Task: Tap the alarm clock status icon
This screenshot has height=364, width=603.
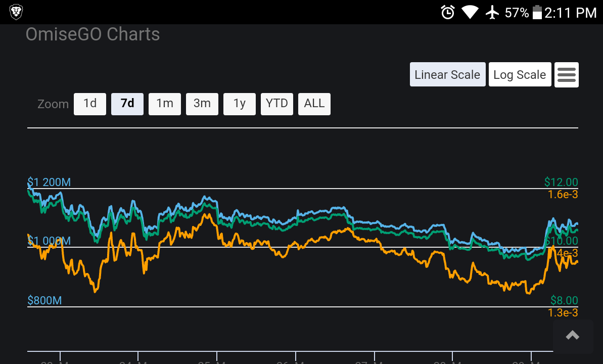Action: [x=448, y=12]
